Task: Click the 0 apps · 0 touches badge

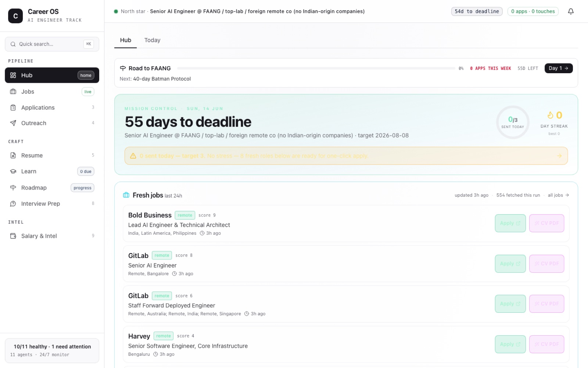Action: [x=533, y=11]
